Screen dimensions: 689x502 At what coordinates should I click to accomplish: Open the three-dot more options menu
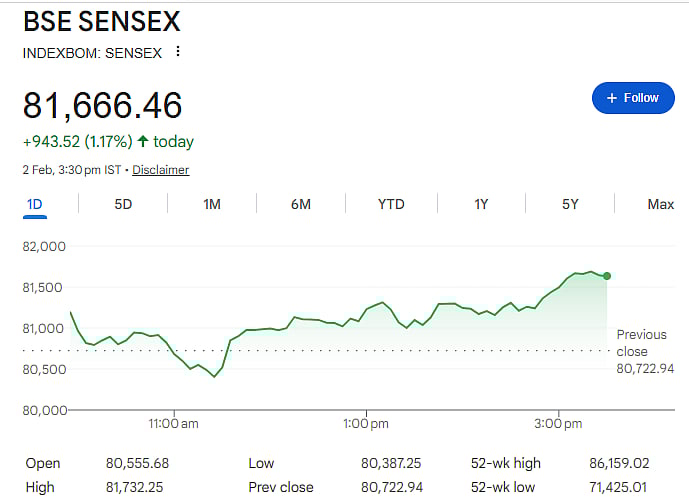178,52
